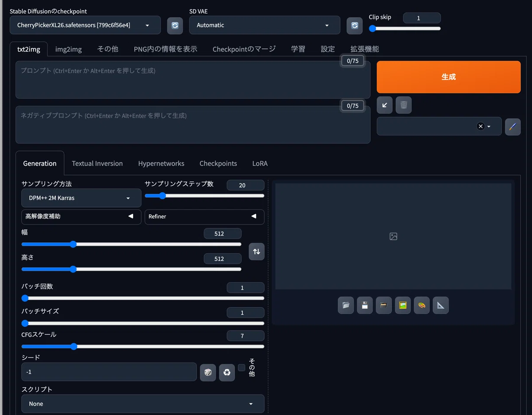Select the LoRA sub-tab
The width and height of the screenshot is (532, 415).
coord(260,163)
